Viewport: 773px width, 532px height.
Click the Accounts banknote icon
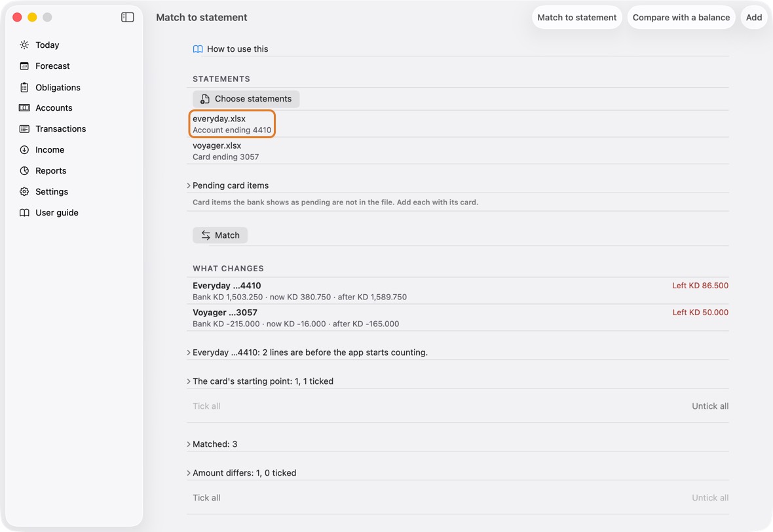pos(24,108)
